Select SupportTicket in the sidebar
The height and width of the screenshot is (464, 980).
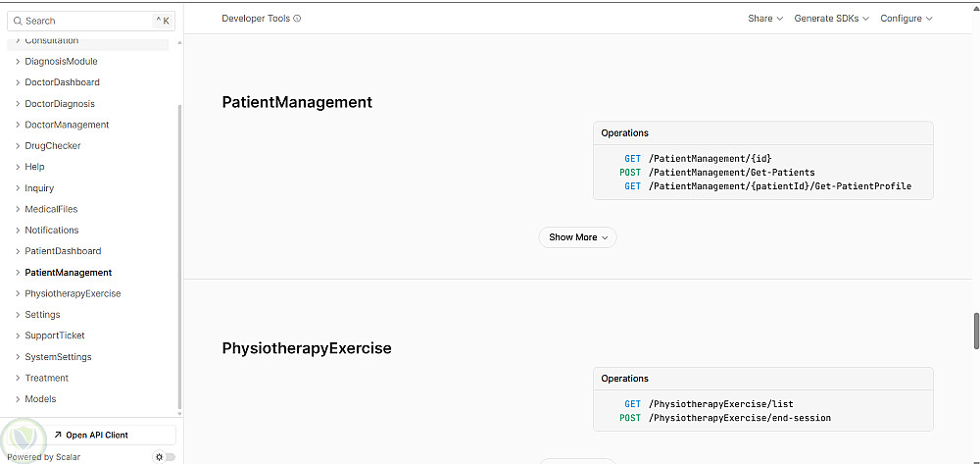pyautogui.click(x=55, y=335)
